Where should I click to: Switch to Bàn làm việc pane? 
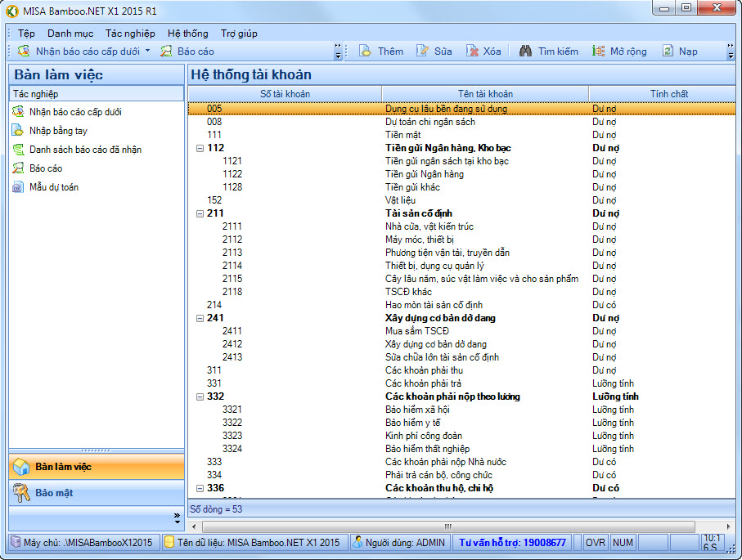(97, 466)
